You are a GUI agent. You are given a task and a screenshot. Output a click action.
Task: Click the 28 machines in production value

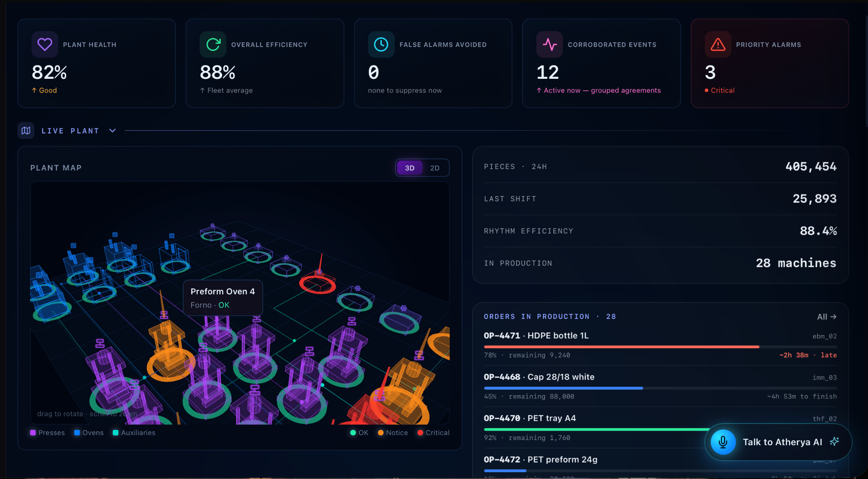pyautogui.click(x=796, y=263)
